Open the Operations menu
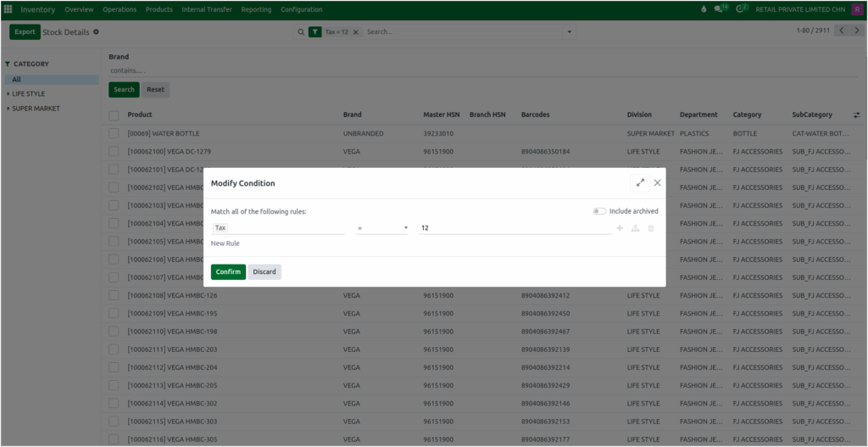The width and height of the screenshot is (868, 447). pos(120,9)
